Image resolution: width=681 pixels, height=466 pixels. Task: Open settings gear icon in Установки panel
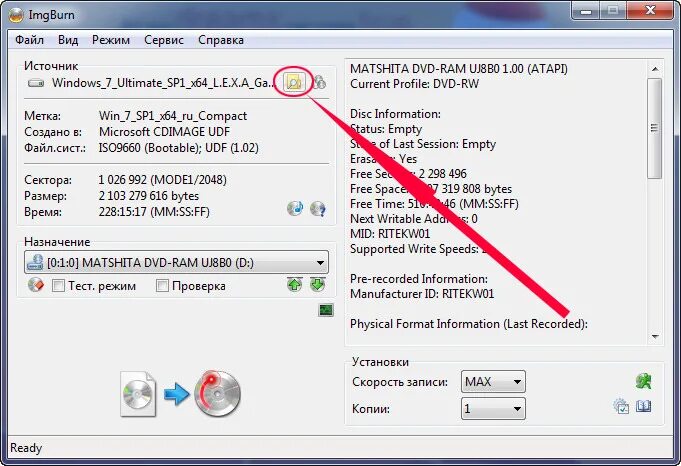pyautogui.click(x=621, y=406)
